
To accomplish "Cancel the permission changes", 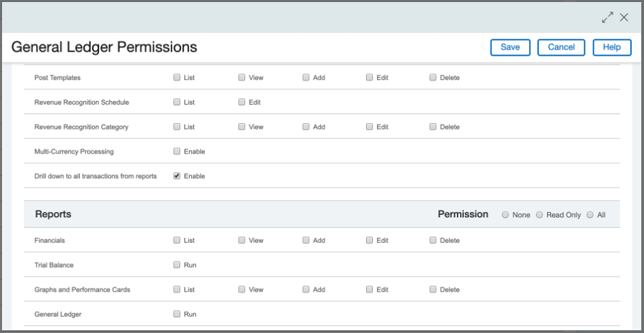I will coord(561,47).
